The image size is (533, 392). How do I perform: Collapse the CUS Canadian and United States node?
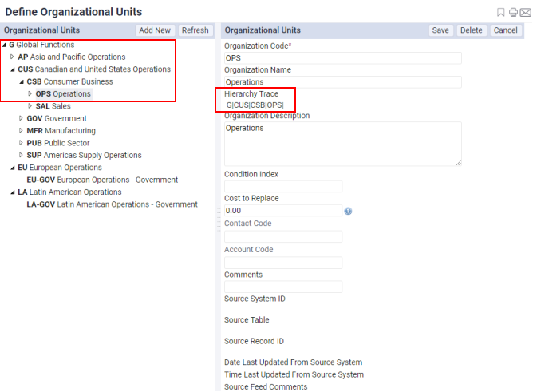coord(12,69)
